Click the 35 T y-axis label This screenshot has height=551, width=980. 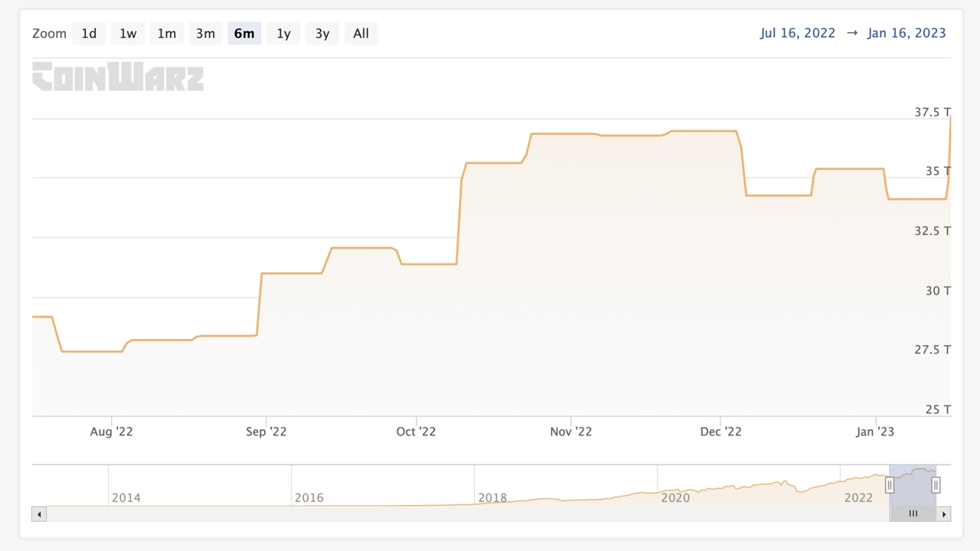tap(938, 171)
